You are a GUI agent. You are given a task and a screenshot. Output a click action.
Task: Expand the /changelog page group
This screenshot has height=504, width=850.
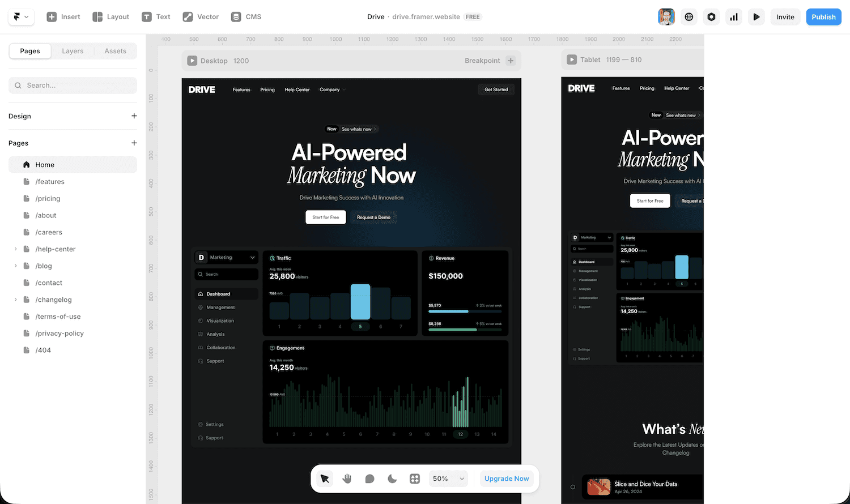click(16, 300)
